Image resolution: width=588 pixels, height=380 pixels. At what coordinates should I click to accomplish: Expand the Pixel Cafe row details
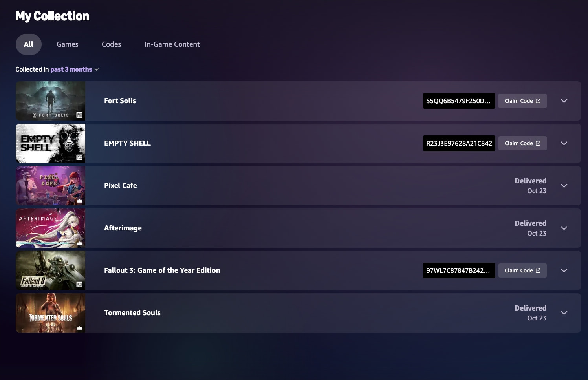click(x=564, y=186)
